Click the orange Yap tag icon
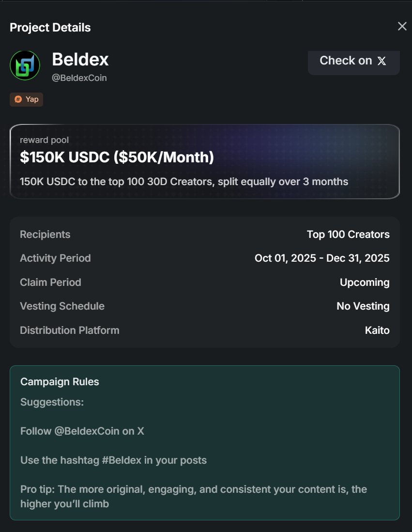 [18, 99]
